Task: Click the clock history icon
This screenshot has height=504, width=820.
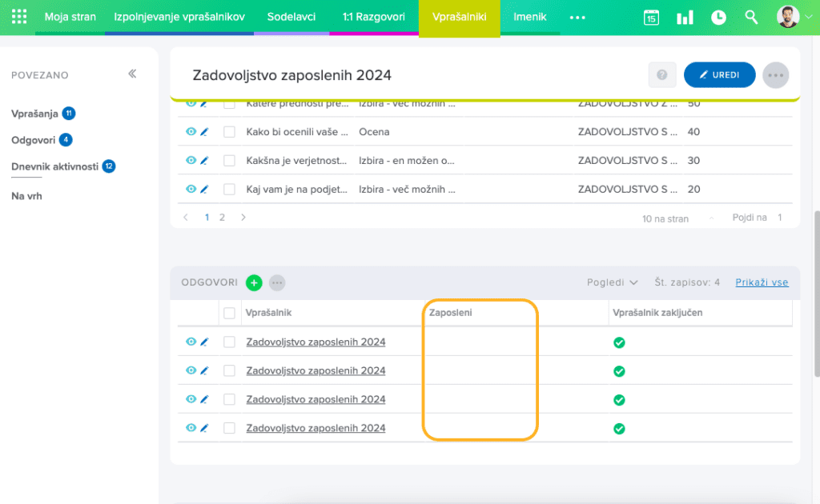Action: tap(718, 18)
